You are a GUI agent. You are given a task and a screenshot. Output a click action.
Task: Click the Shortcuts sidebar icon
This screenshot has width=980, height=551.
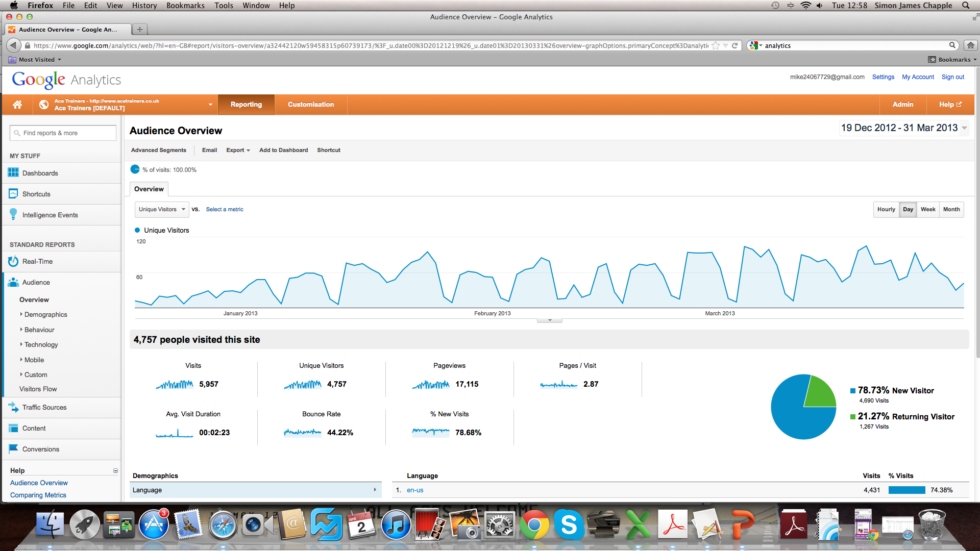[x=13, y=194]
